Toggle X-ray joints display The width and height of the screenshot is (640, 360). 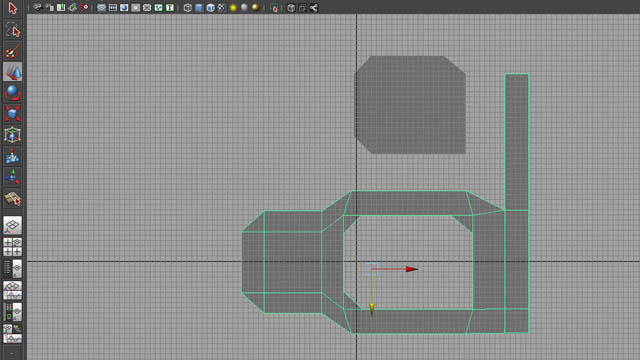click(313, 7)
